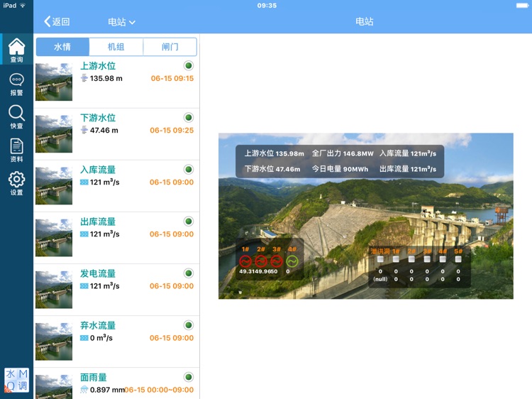
Task: Click generator unit 4# green icon
Action: point(292,261)
